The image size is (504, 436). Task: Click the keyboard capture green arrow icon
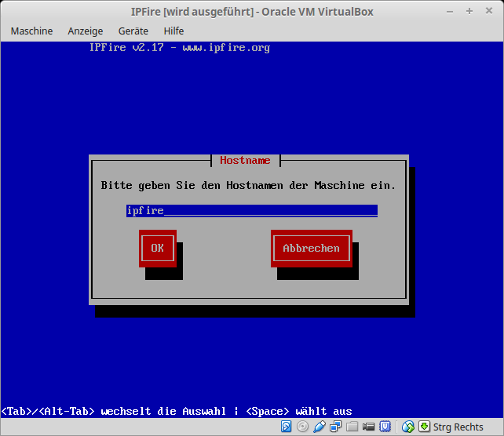(x=424, y=427)
